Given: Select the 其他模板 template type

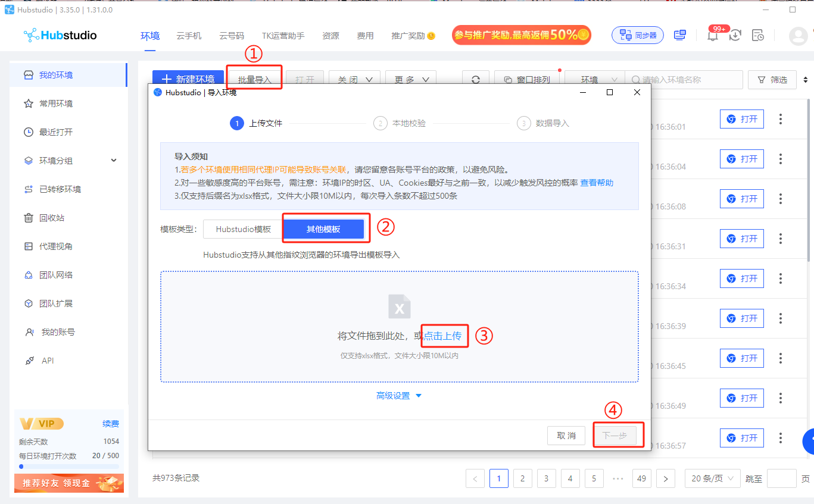Looking at the screenshot, I should click(323, 229).
